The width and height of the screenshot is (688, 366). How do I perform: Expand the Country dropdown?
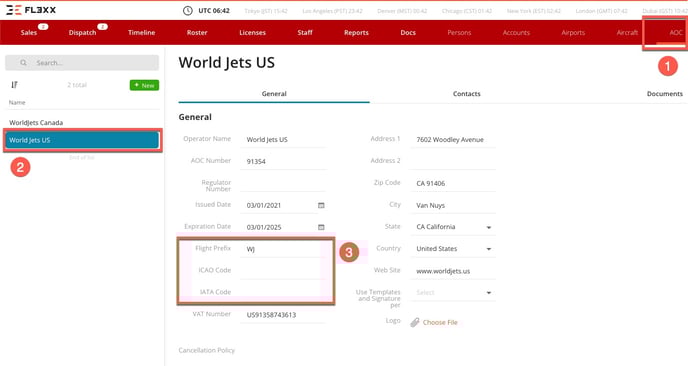point(489,249)
